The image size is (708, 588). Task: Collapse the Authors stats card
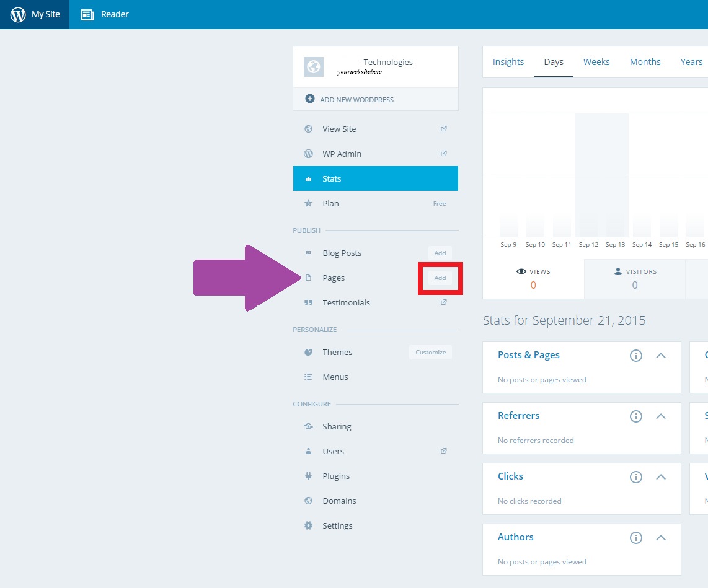[x=661, y=538]
